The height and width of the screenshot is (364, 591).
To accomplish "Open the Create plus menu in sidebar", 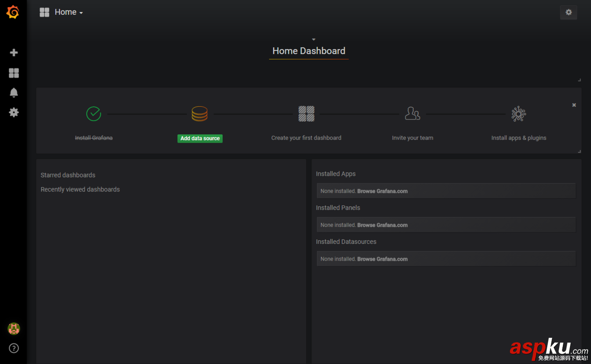I will [x=14, y=52].
